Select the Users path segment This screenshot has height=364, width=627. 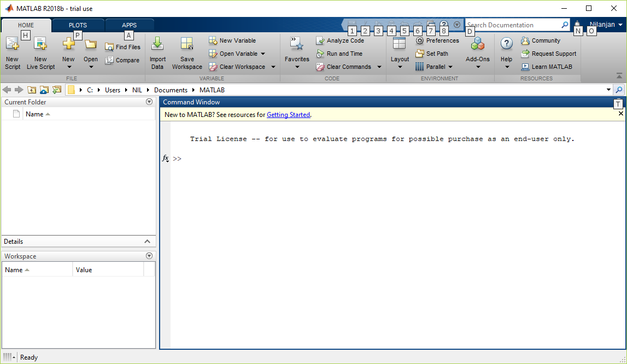coord(113,90)
